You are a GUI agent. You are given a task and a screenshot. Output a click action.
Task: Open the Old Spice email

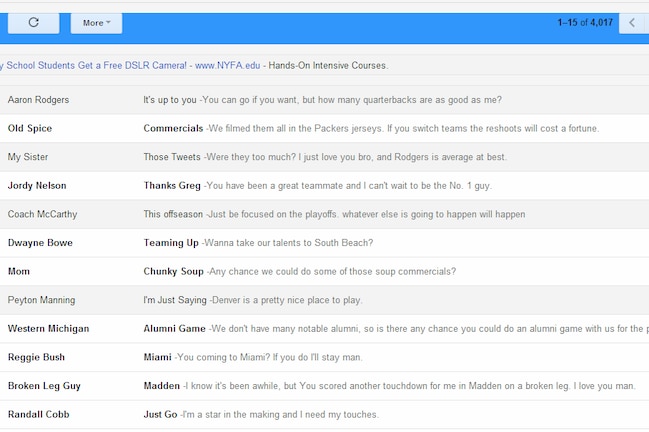[324, 128]
